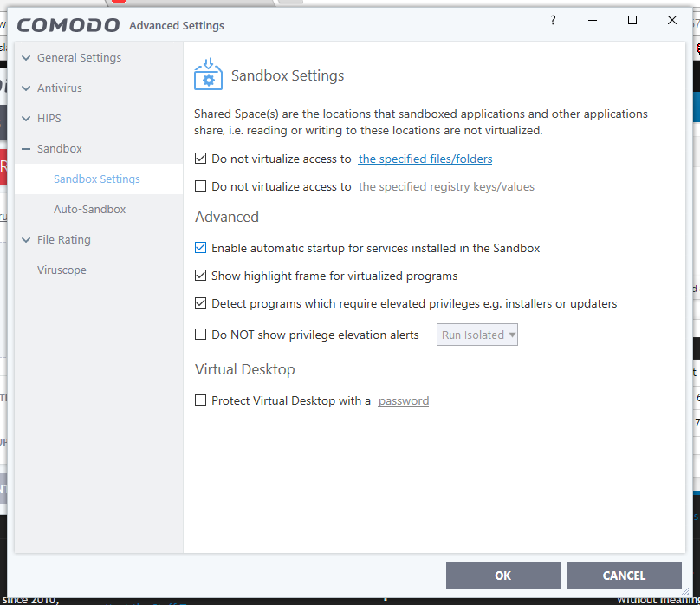Confirm with the OK button
The image size is (700, 605).
point(503,576)
